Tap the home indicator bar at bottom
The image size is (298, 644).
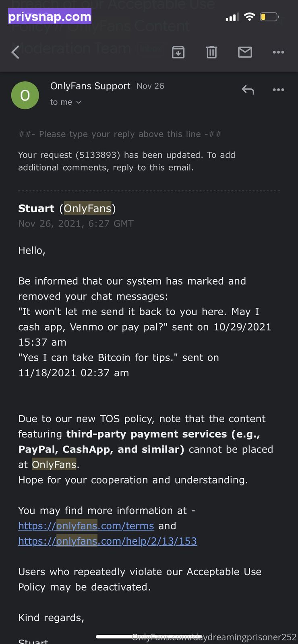pyautogui.click(x=149, y=637)
